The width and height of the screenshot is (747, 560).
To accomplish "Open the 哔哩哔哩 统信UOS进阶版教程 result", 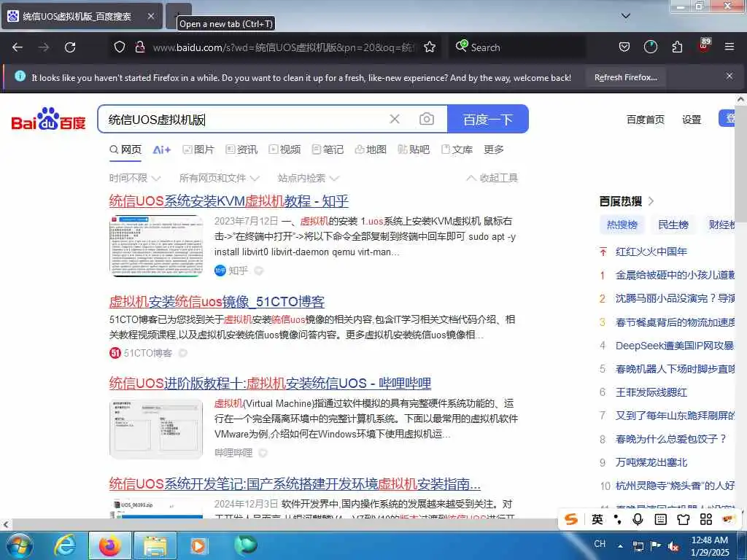I will [x=270, y=383].
